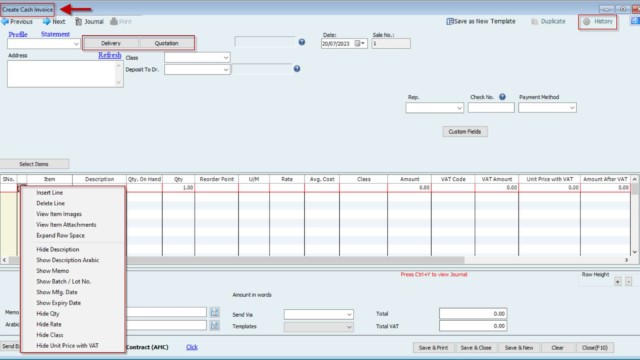640x360 pixels.
Task: Click the grid vertical scrollbar down arrow
Action: click(635, 252)
